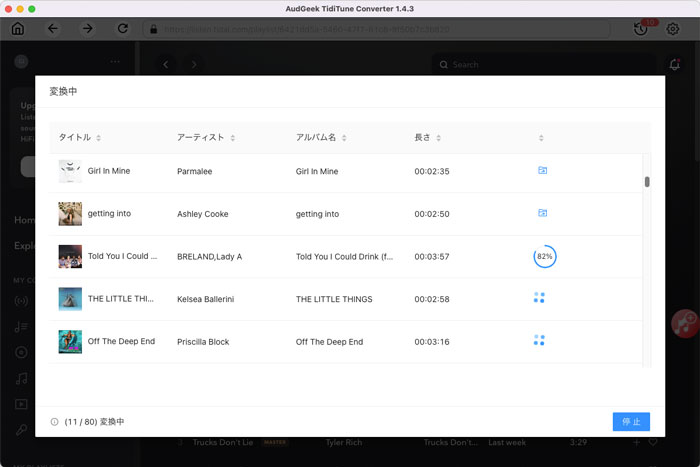
Task: Select getting into album thumbnail
Action: pos(70,214)
